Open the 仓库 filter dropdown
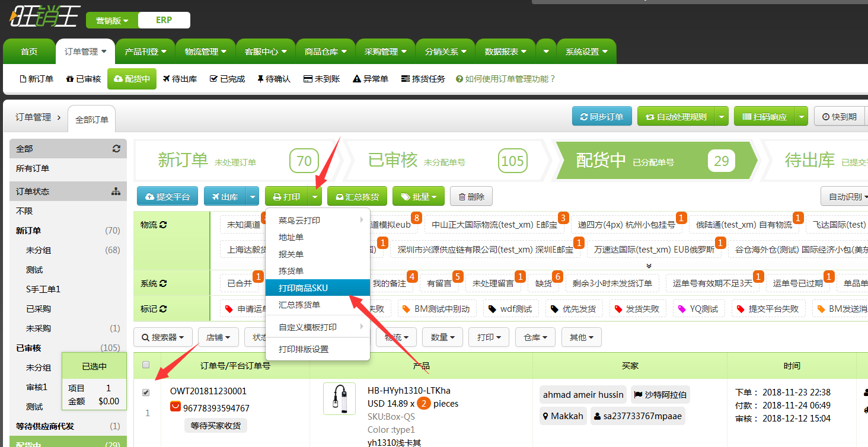Viewport: 868px width, 447px height. pyautogui.click(x=535, y=337)
